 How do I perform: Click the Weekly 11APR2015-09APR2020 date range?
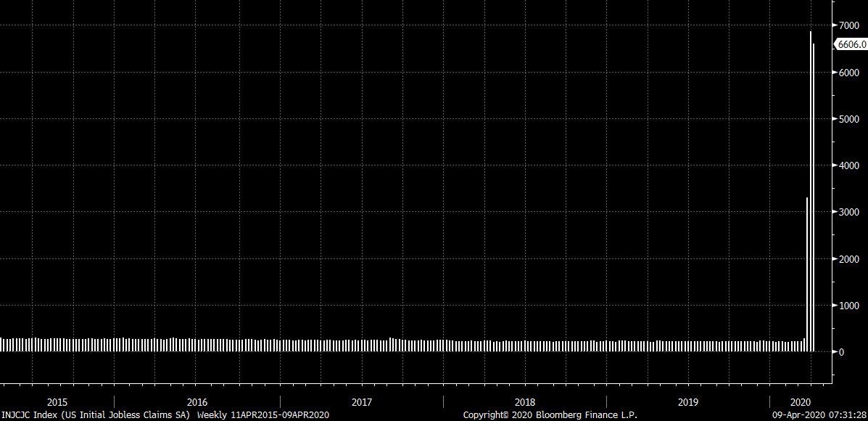point(263,414)
